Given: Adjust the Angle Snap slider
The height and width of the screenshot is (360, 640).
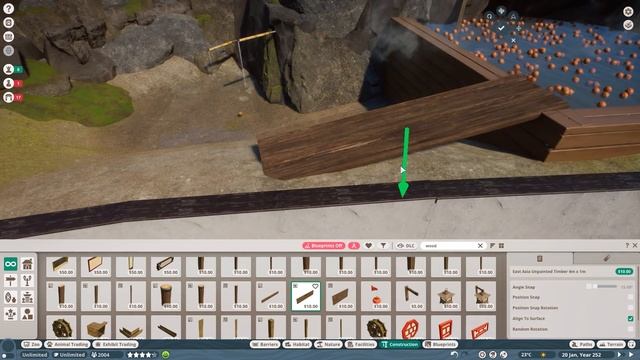Looking at the screenshot, I should pos(606,287).
